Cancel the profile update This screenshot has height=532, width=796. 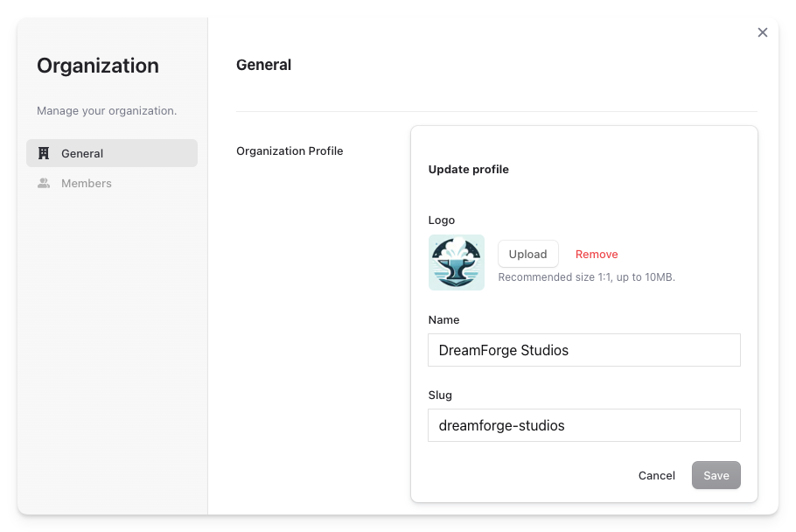656,476
